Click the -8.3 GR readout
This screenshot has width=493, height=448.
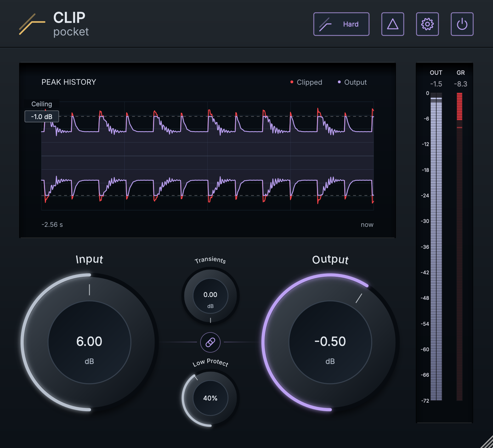(x=461, y=84)
